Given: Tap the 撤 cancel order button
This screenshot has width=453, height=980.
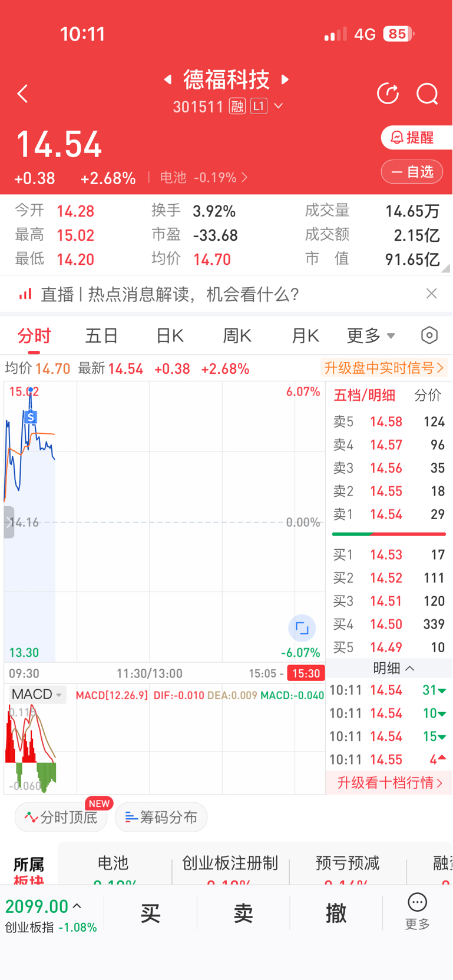Looking at the screenshot, I should (336, 913).
